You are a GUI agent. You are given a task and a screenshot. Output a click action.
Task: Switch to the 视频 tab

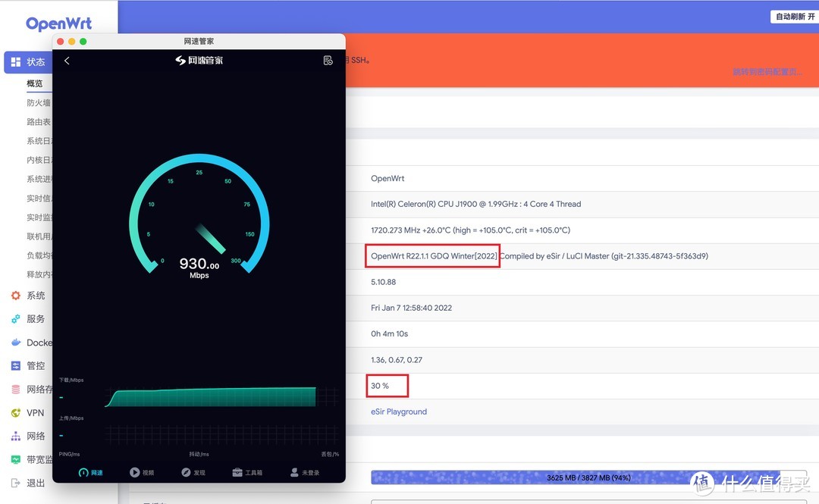142,472
